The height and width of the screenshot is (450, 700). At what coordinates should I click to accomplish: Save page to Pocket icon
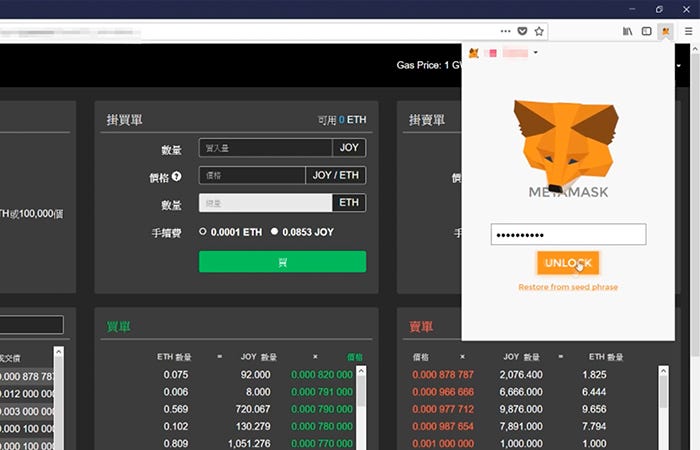tap(522, 31)
